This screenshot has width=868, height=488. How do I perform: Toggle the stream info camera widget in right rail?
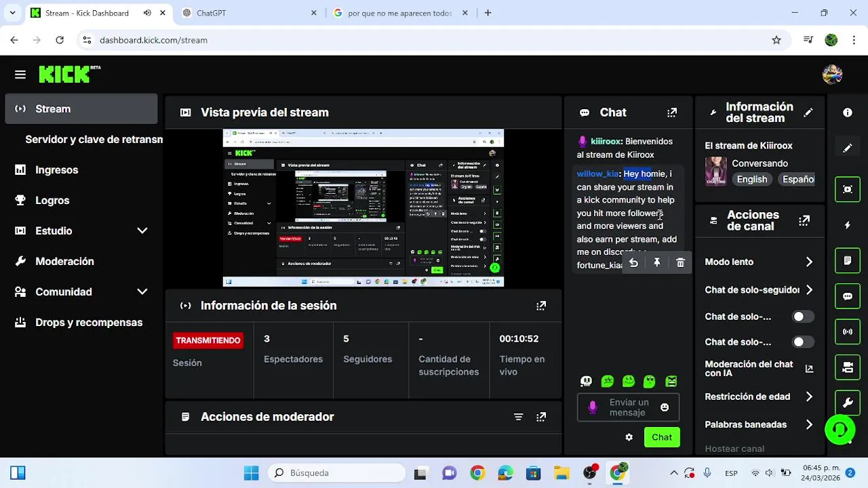[x=848, y=367]
